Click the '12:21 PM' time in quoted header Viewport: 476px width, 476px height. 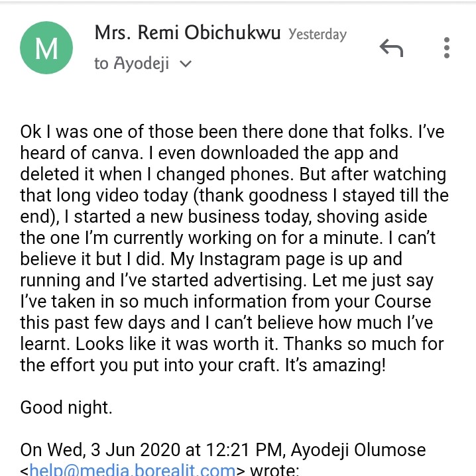[244, 449]
